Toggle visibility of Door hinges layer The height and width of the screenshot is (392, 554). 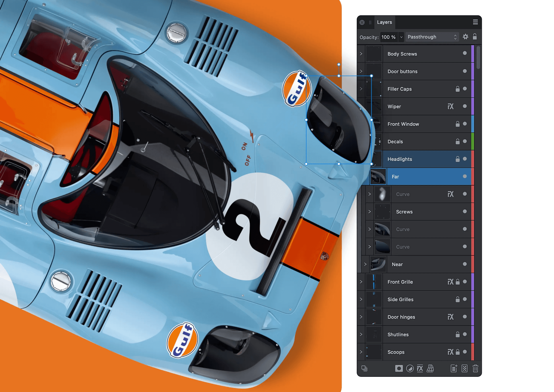[x=465, y=317]
